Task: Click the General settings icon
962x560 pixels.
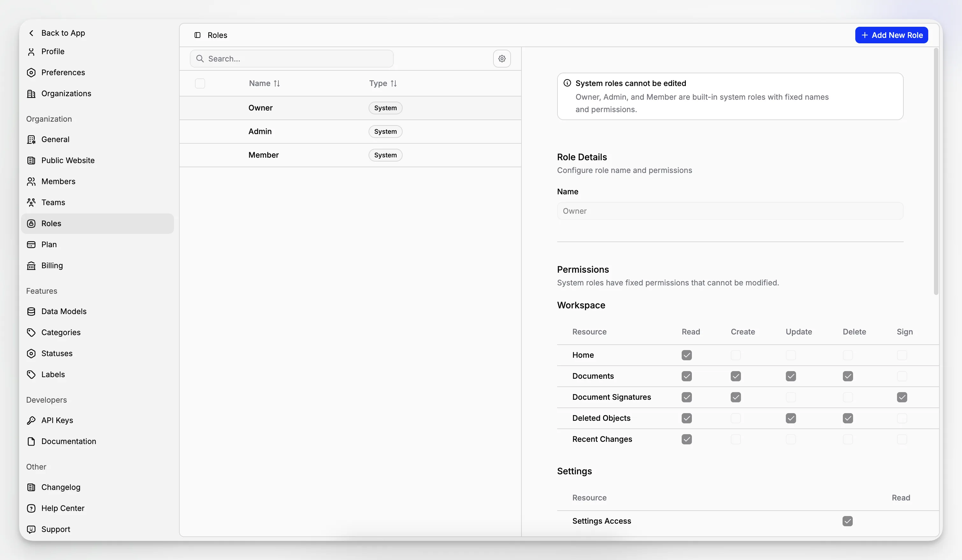Action: point(31,139)
